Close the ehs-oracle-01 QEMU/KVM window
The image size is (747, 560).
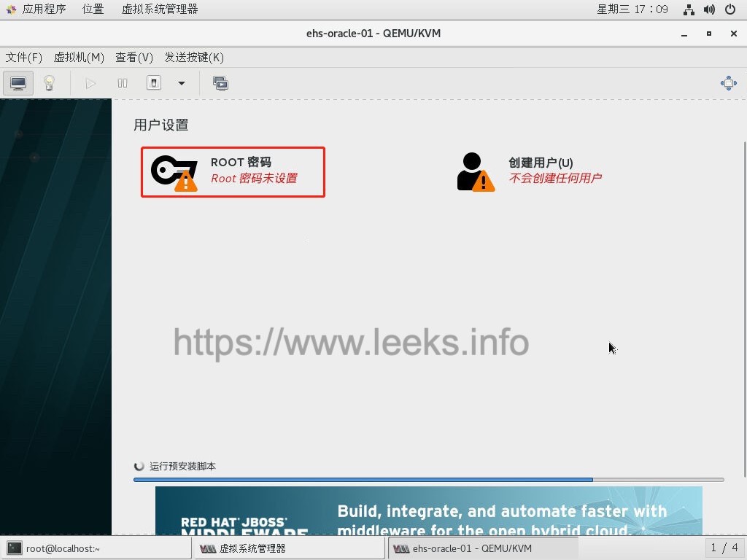pyautogui.click(x=734, y=34)
